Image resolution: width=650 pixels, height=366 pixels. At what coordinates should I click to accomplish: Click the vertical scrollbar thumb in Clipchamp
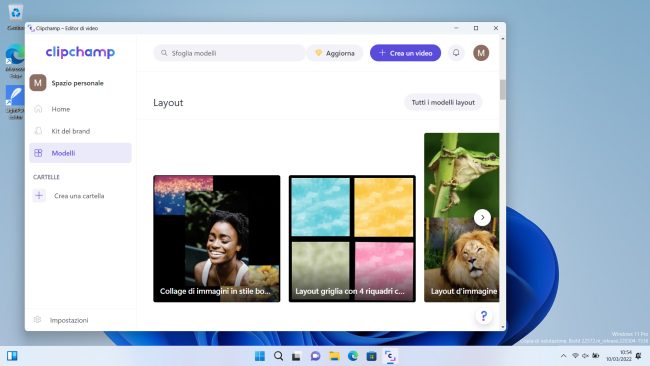503,90
